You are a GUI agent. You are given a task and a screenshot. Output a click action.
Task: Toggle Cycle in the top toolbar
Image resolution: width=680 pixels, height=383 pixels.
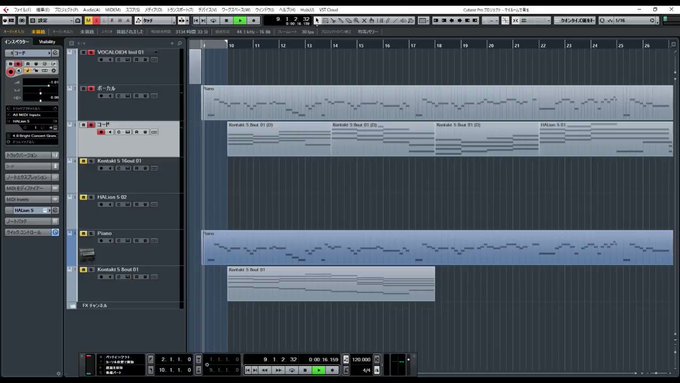[x=213, y=20]
